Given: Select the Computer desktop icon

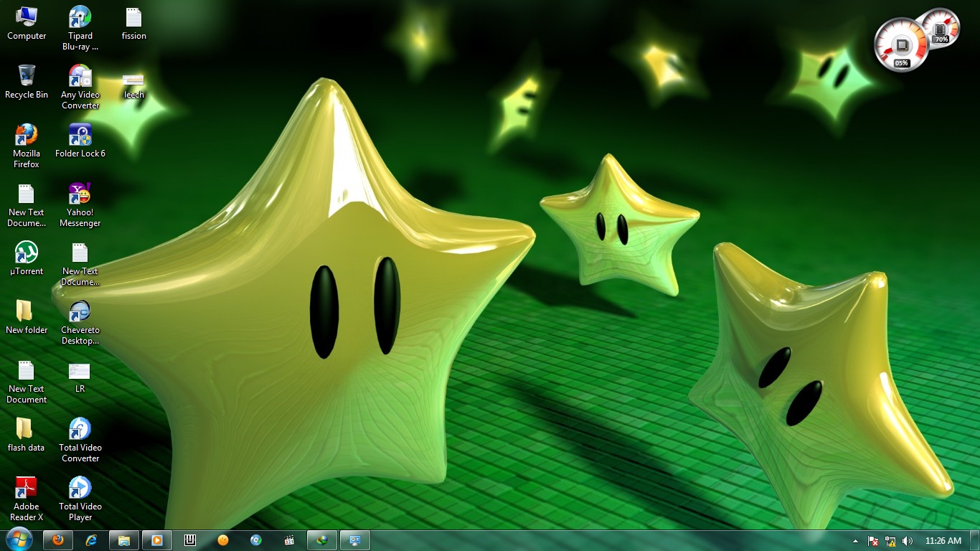Looking at the screenshot, I should tap(27, 18).
